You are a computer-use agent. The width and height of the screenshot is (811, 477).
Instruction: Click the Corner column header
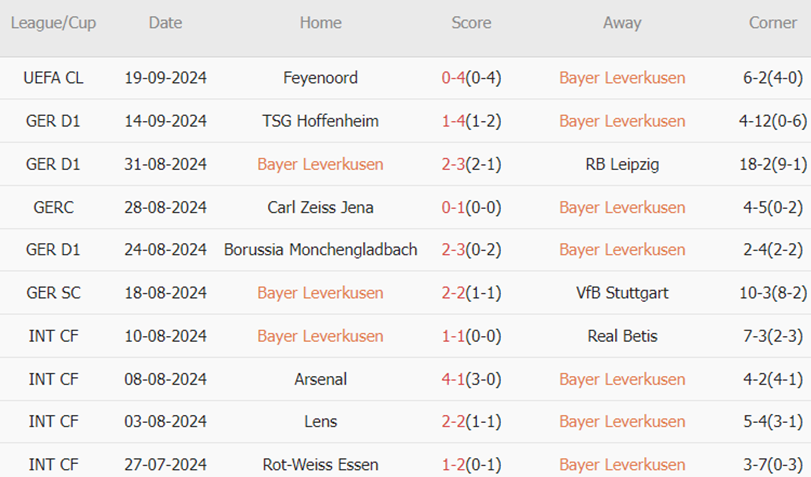[773, 23]
